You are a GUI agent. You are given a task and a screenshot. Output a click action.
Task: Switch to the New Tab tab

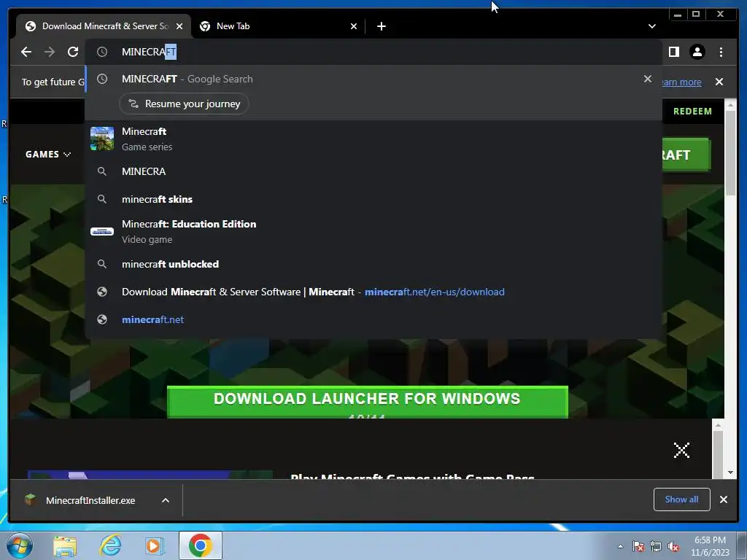(x=279, y=26)
